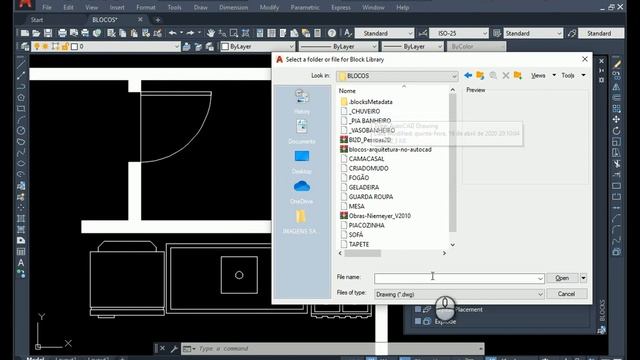Viewport: 640px width, 360px height.
Task: Open Documents in the places sidebar
Action: [x=302, y=131]
